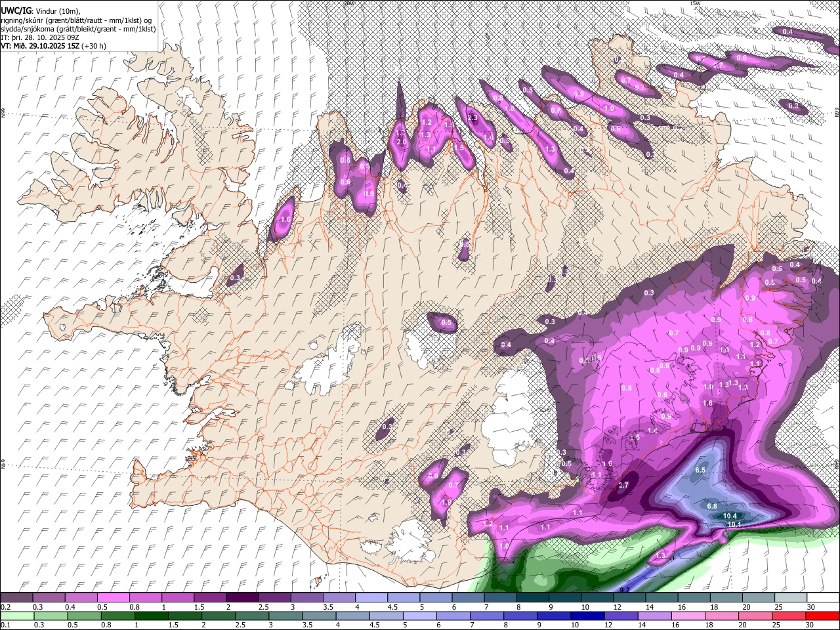Click the "slydda/snjókoma" legend description line
The height and width of the screenshot is (630, 840).
click(x=78, y=29)
